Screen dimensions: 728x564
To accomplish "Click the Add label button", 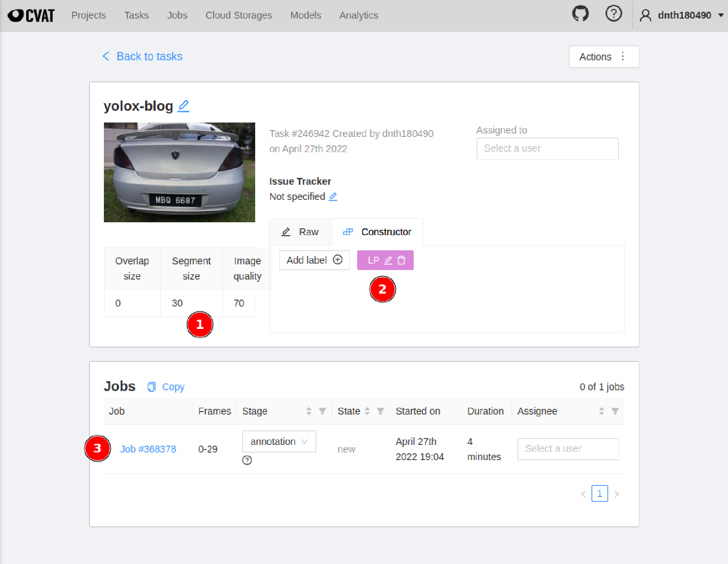I will 314,260.
